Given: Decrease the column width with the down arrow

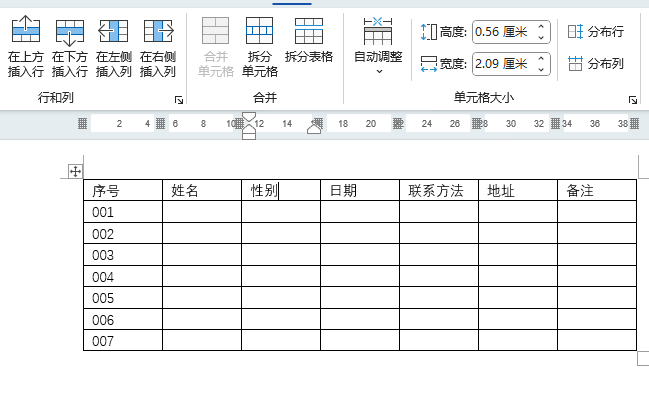Looking at the screenshot, I should 541,69.
